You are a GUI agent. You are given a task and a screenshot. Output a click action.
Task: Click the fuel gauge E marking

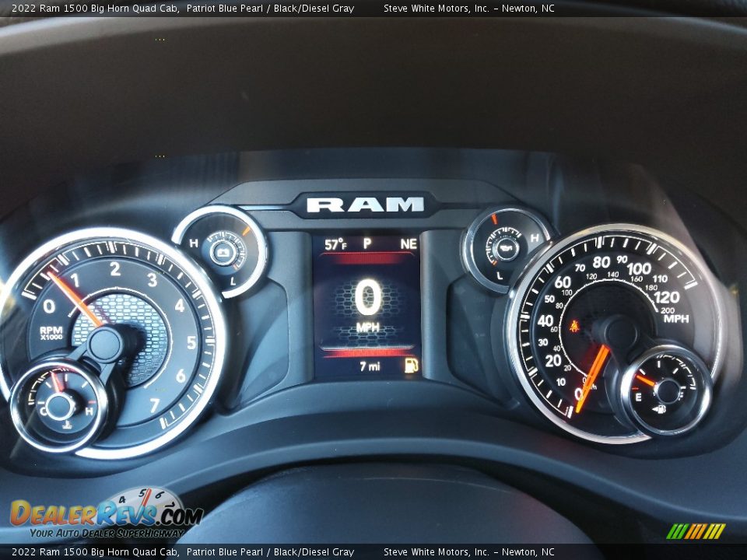coord(638,397)
